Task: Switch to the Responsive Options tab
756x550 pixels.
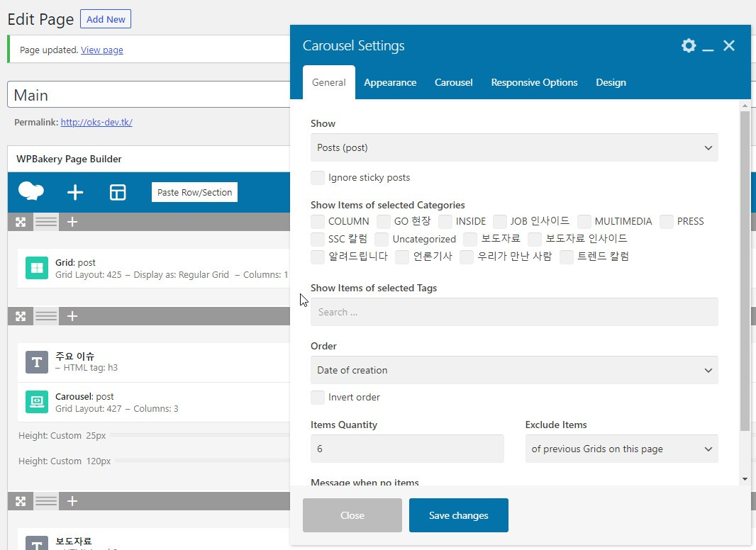Action: pyautogui.click(x=534, y=82)
